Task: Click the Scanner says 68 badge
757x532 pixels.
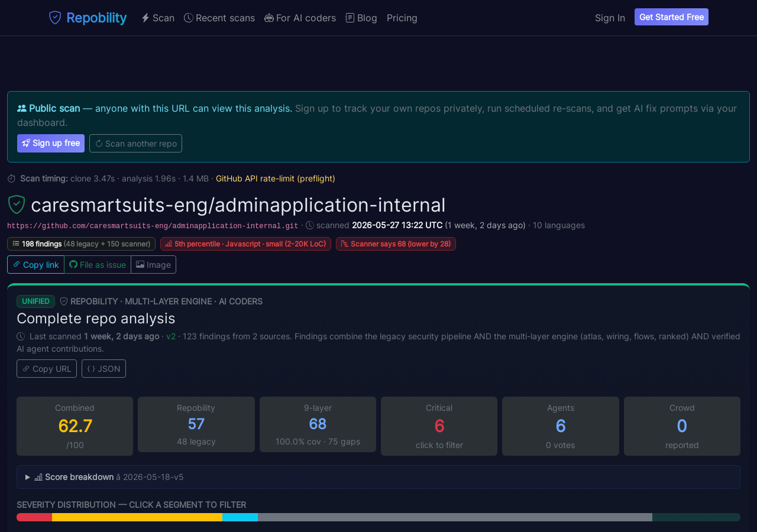Action: click(x=396, y=244)
